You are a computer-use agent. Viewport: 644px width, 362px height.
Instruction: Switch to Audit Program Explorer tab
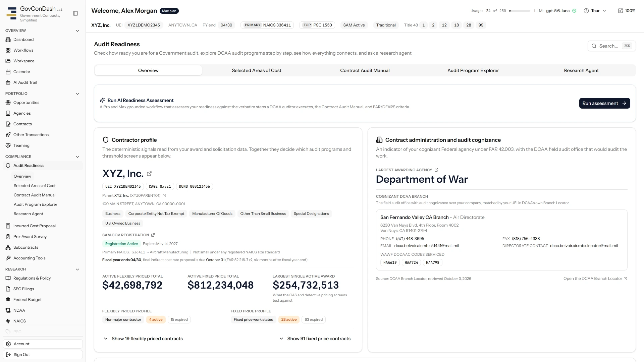click(473, 70)
